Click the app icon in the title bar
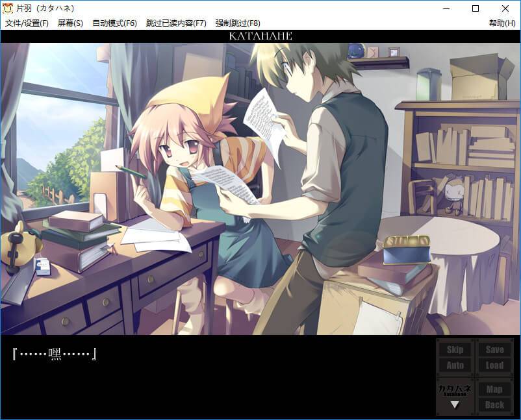The width and height of the screenshot is (521, 420). coord(8,8)
